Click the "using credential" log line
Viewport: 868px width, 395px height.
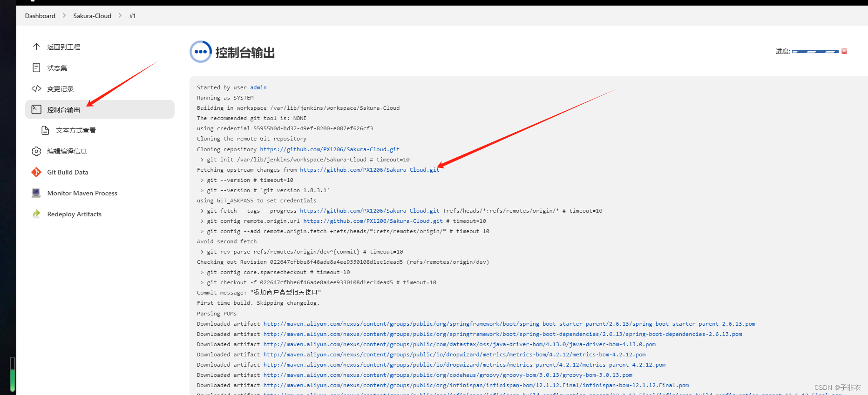pos(285,128)
